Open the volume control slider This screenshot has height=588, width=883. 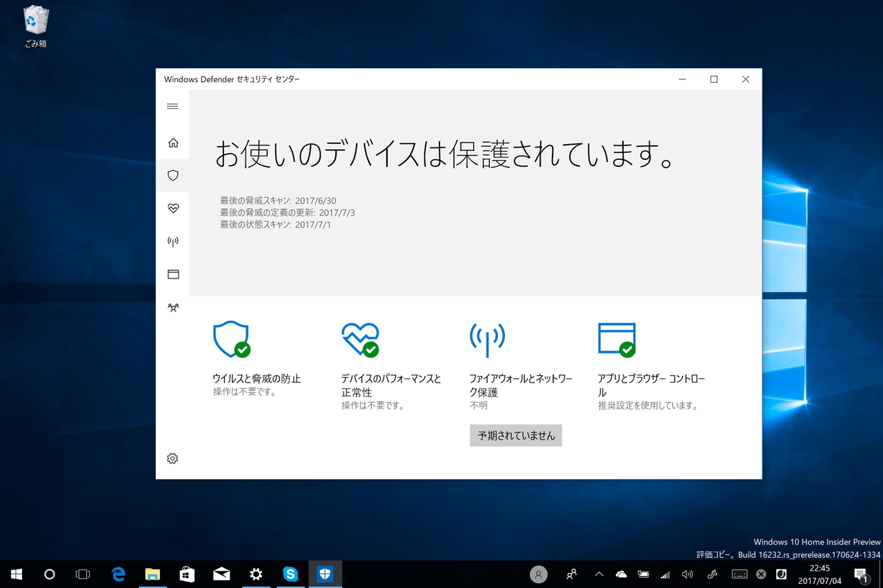coord(687,574)
